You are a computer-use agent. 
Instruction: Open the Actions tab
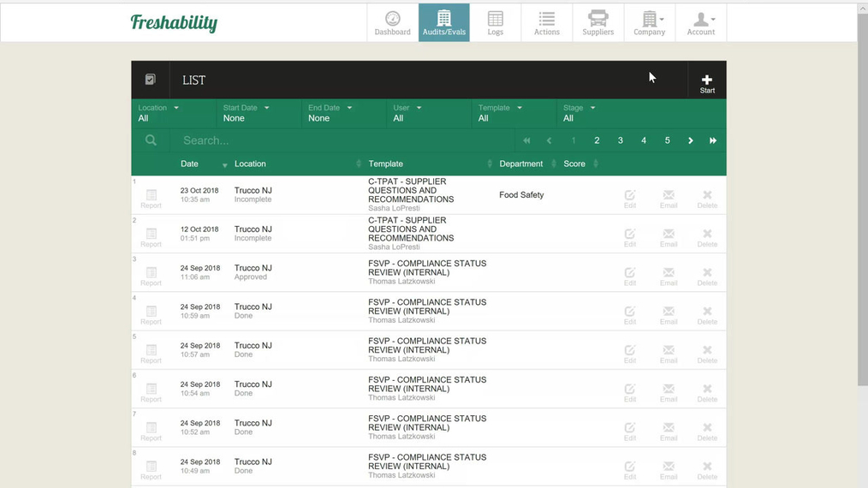coord(547,23)
